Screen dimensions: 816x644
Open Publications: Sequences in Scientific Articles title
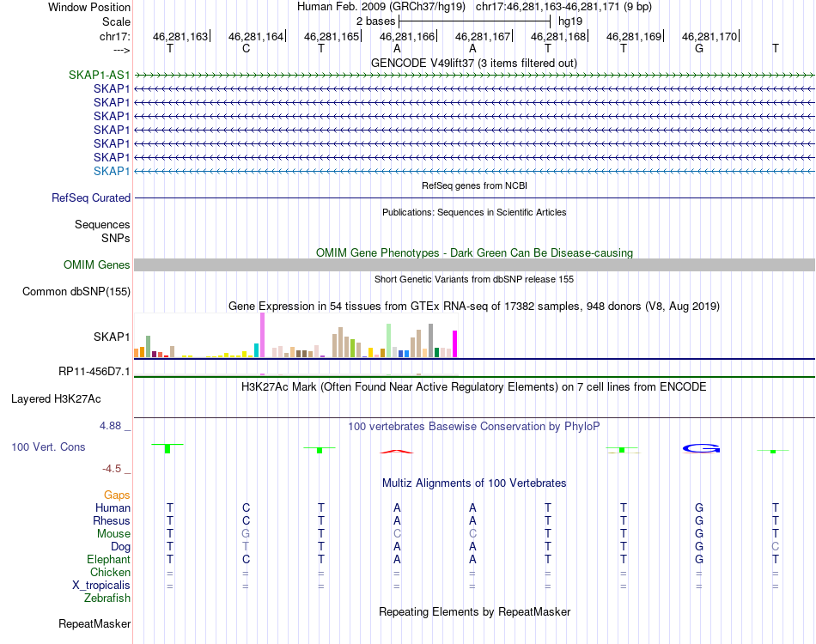(474, 212)
